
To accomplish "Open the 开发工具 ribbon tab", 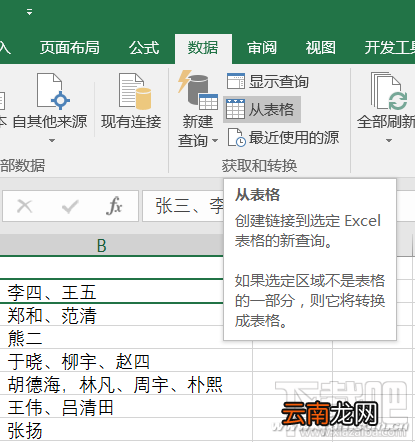I will pos(389,48).
